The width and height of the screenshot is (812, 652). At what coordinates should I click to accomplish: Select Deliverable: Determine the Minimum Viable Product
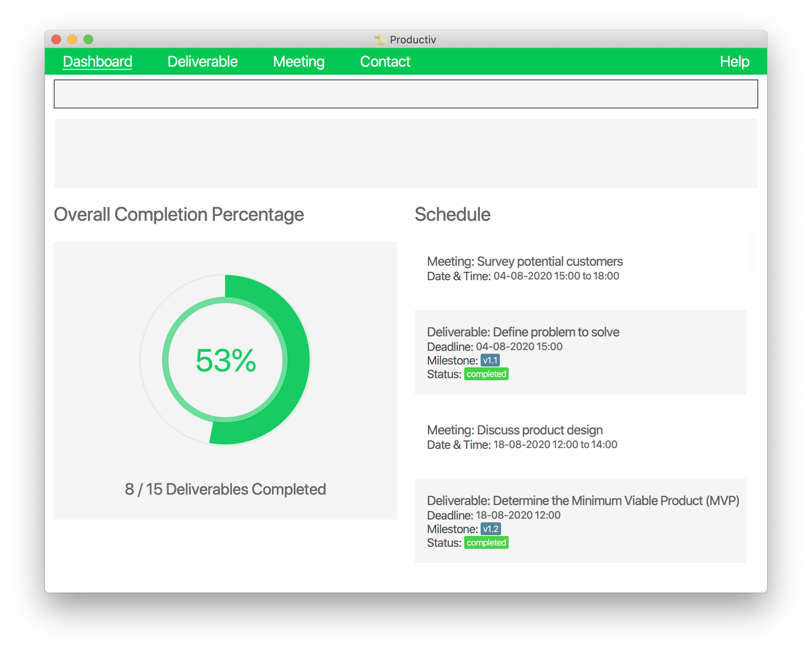pos(581,521)
